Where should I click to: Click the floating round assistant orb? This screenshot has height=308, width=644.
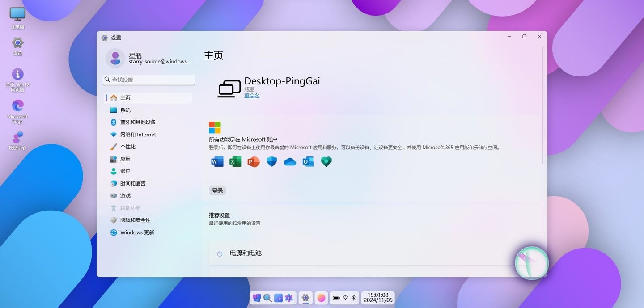tap(532, 263)
